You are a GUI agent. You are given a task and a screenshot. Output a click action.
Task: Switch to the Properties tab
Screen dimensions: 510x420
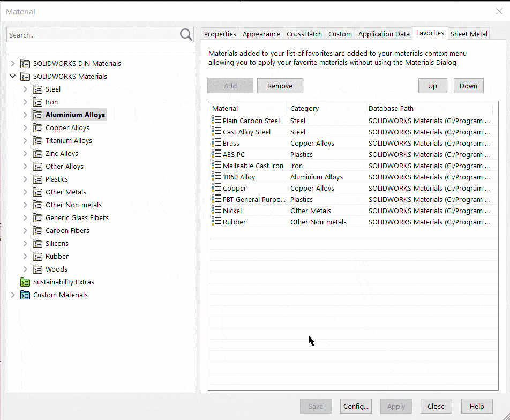pos(220,34)
